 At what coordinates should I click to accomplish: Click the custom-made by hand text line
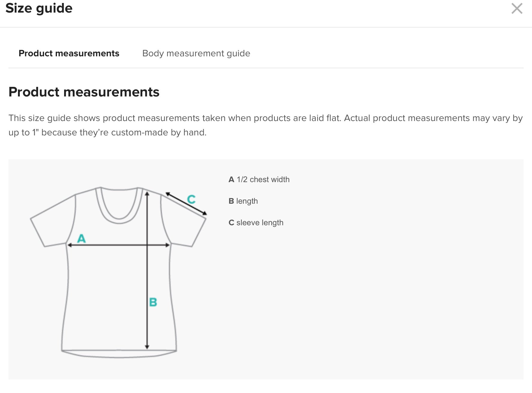tap(108, 132)
